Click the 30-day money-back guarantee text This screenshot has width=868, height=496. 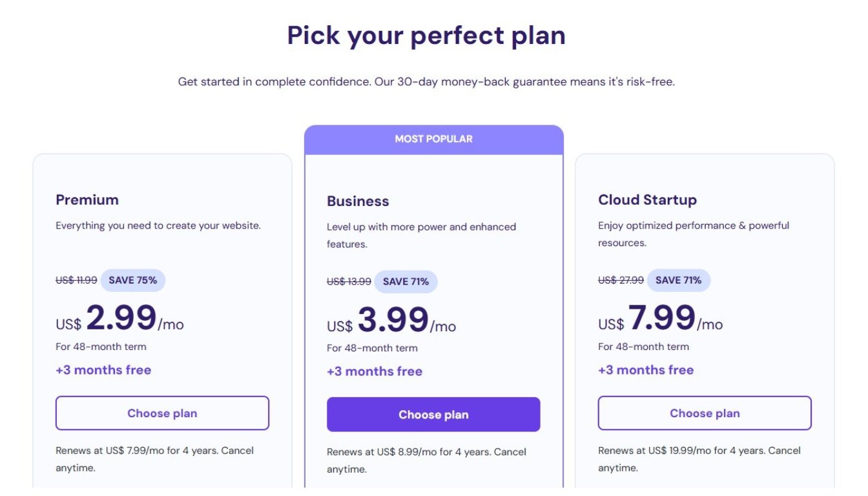(x=426, y=82)
